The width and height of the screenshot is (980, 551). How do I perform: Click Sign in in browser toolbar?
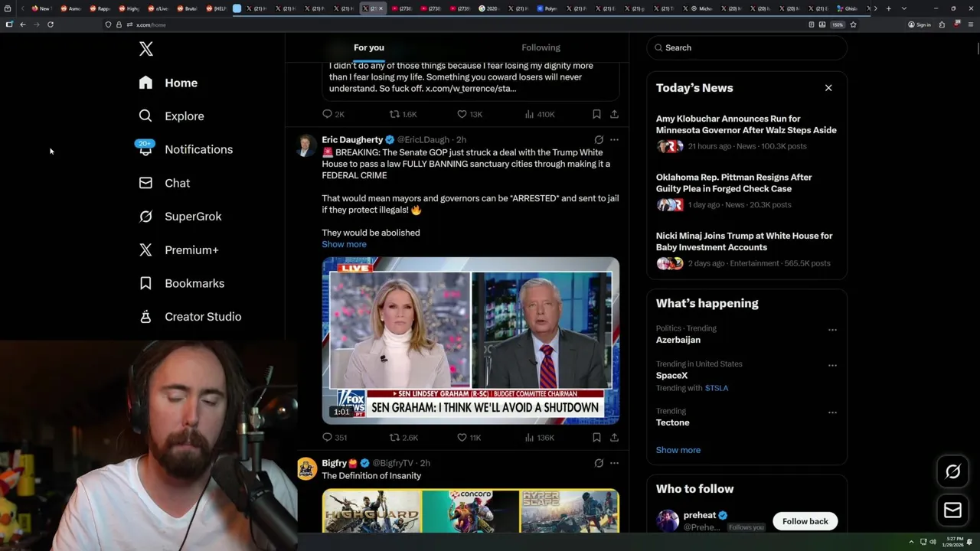click(x=920, y=24)
